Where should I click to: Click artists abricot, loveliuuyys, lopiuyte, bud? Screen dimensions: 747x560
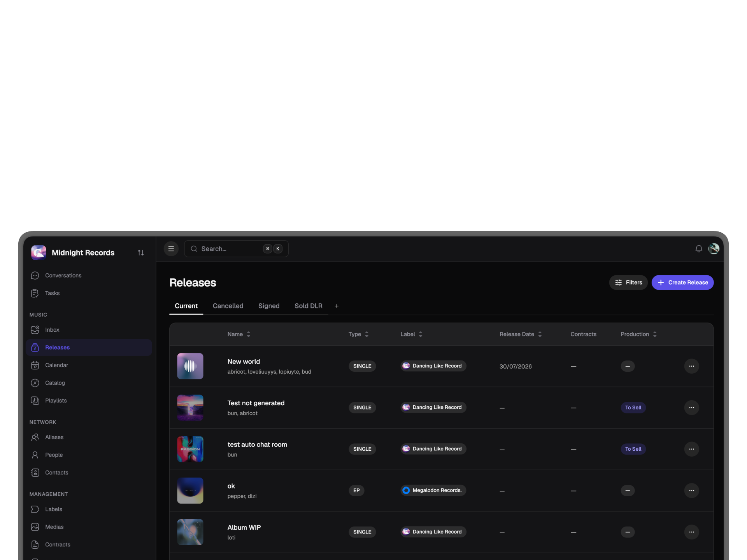point(269,372)
